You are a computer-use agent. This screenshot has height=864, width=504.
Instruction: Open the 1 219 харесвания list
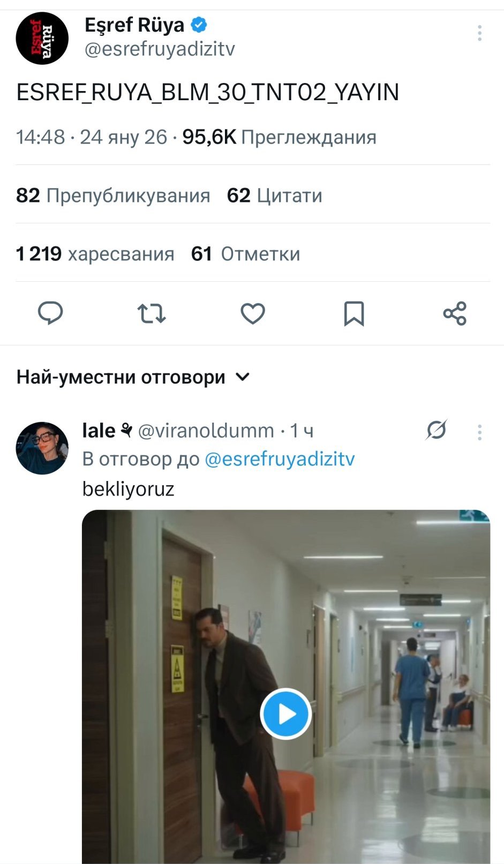[95, 254]
